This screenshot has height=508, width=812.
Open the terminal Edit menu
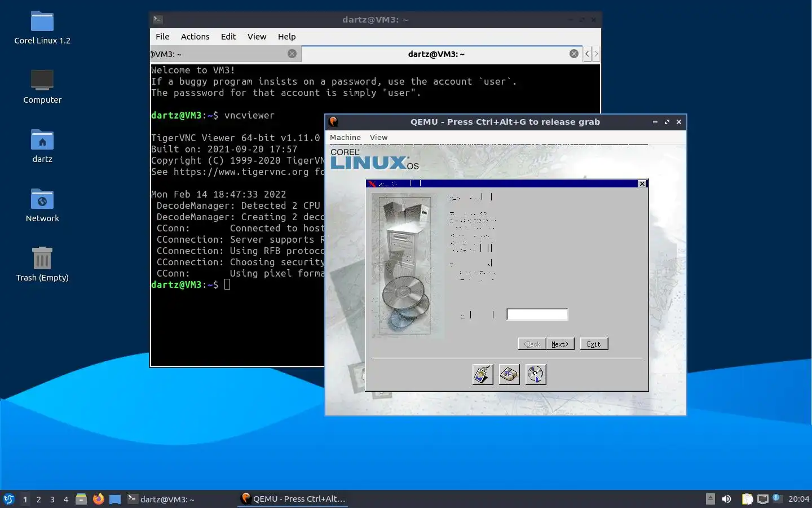point(228,36)
